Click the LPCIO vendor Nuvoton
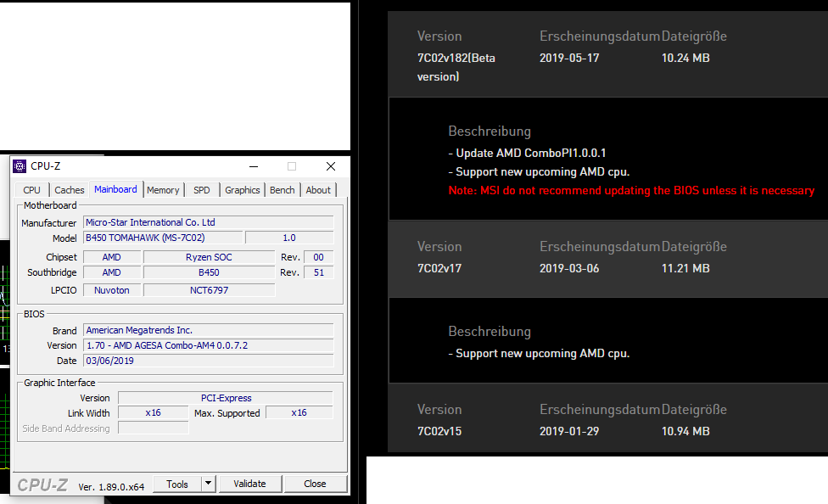 coord(112,290)
